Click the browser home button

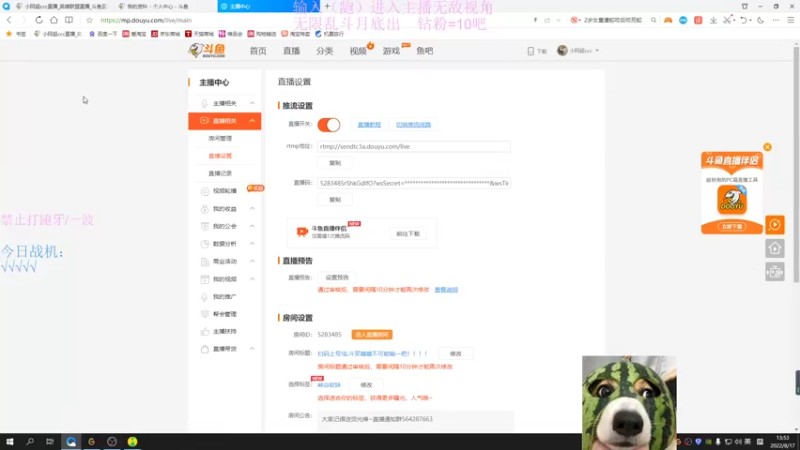coord(54,20)
